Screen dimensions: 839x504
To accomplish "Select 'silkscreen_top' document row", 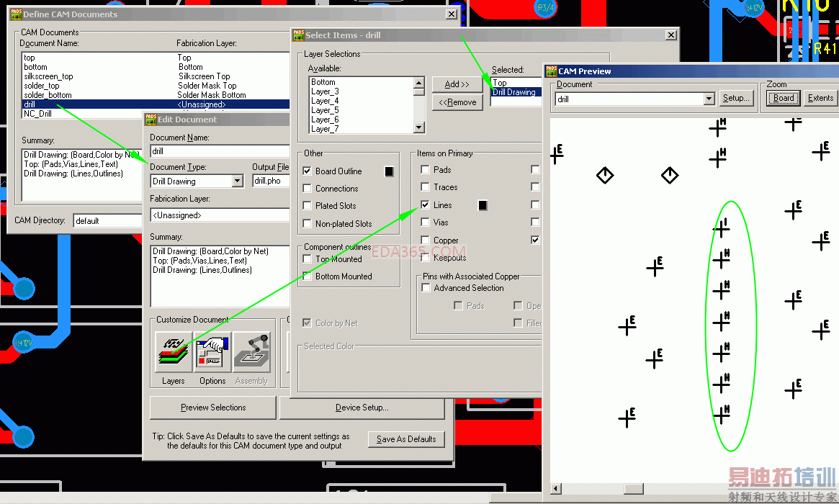I will [156, 76].
